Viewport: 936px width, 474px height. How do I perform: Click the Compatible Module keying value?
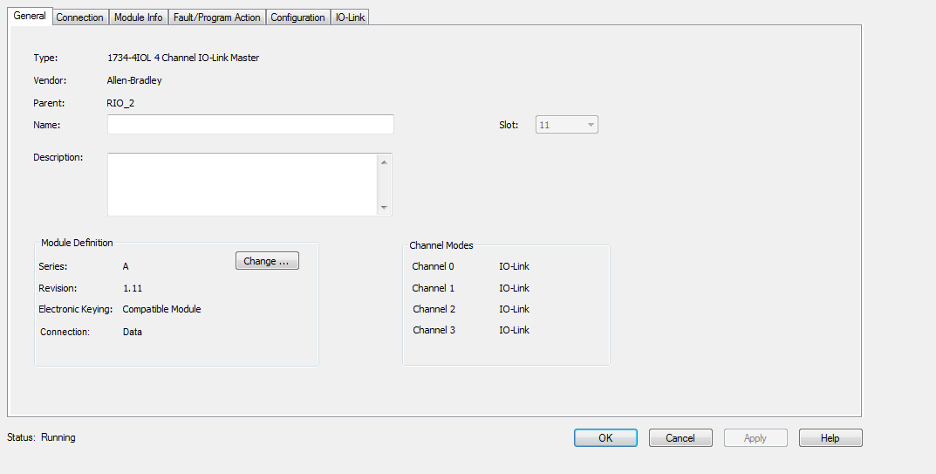click(x=162, y=309)
